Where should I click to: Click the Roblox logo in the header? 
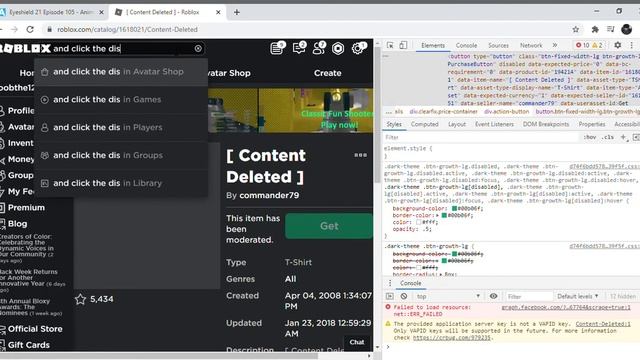[25, 49]
